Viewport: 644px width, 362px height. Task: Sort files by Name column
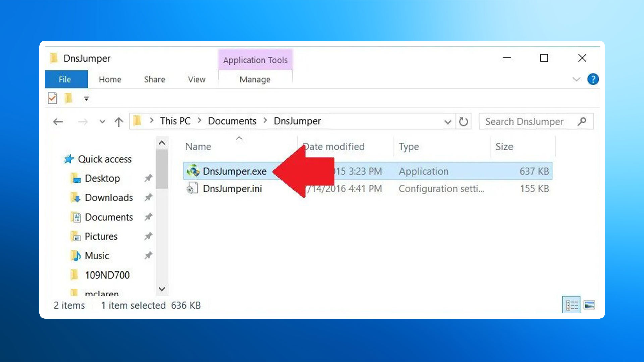[198, 147]
